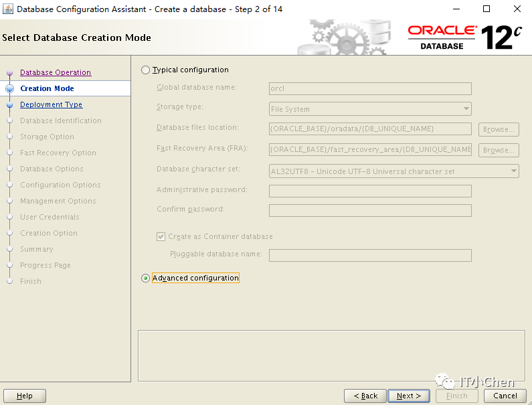Click the Storage Option step label

pos(47,137)
